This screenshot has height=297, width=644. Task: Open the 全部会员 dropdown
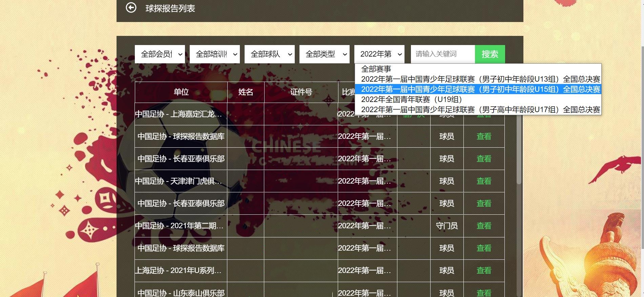(160, 54)
